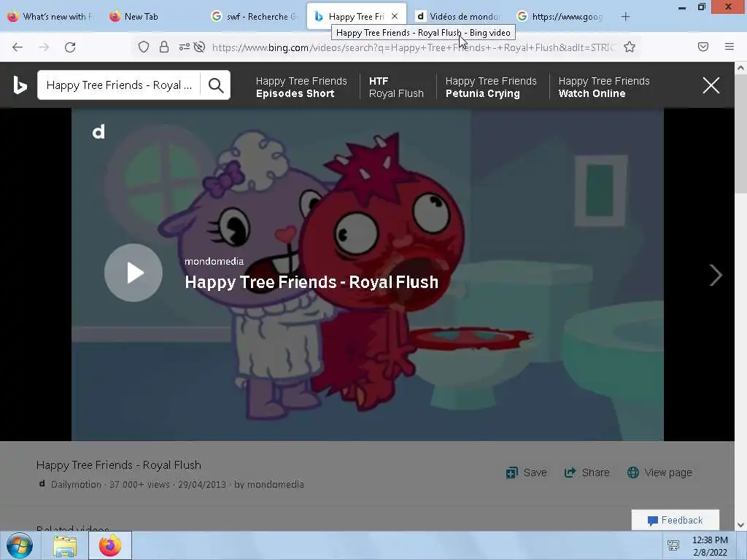Click the search magnifier icon in Bing
Viewport: 747px width, 560px height.
216,85
